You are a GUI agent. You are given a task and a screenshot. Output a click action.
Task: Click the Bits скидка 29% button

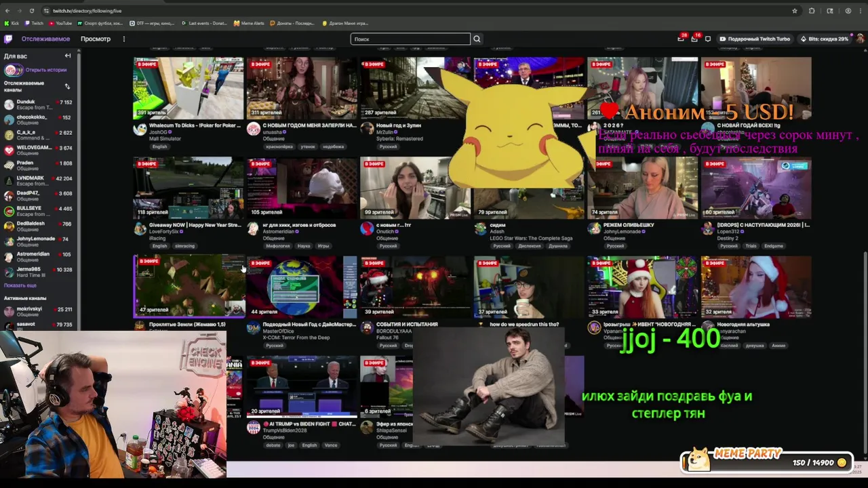tap(824, 39)
